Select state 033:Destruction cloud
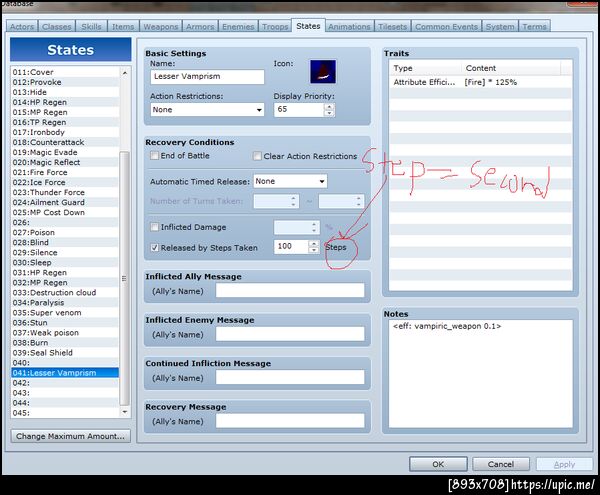 (x=65, y=292)
